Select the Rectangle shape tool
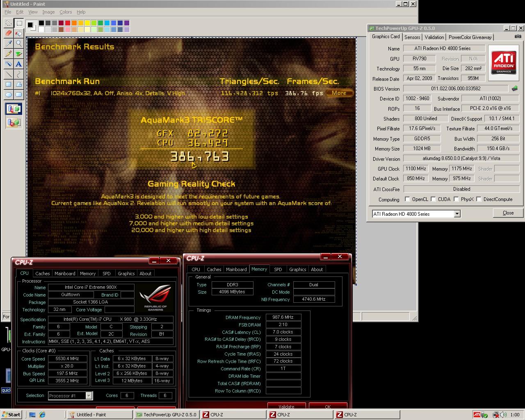 tap(8, 84)
